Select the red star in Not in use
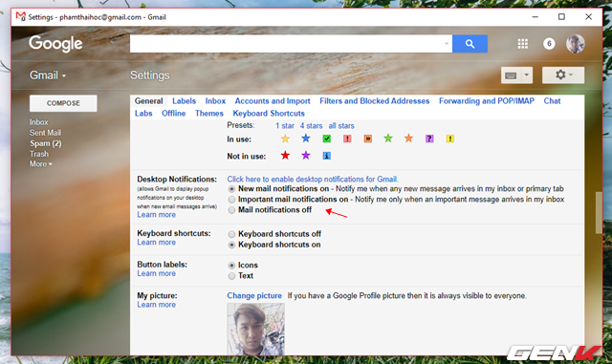The image size is (612, 364). [285, 156]
